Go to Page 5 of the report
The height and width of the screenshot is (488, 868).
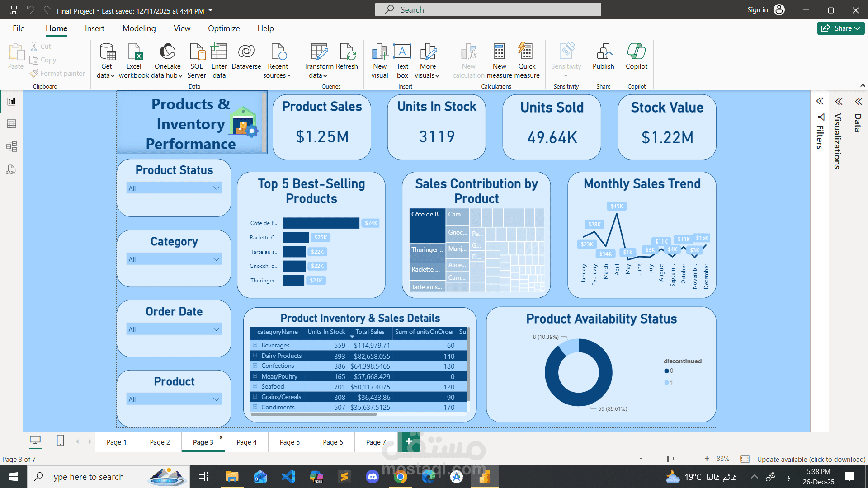click(x=289, y=442)
